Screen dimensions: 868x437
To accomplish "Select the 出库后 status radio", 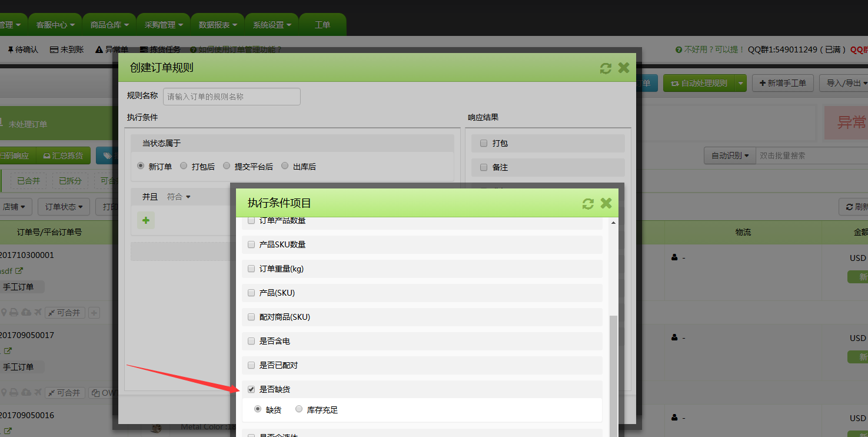I will pos(285,166).
